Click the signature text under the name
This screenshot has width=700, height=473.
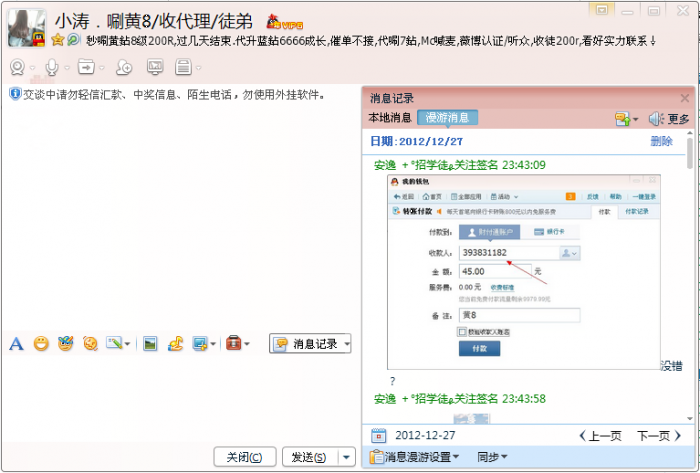coord(371,41)
